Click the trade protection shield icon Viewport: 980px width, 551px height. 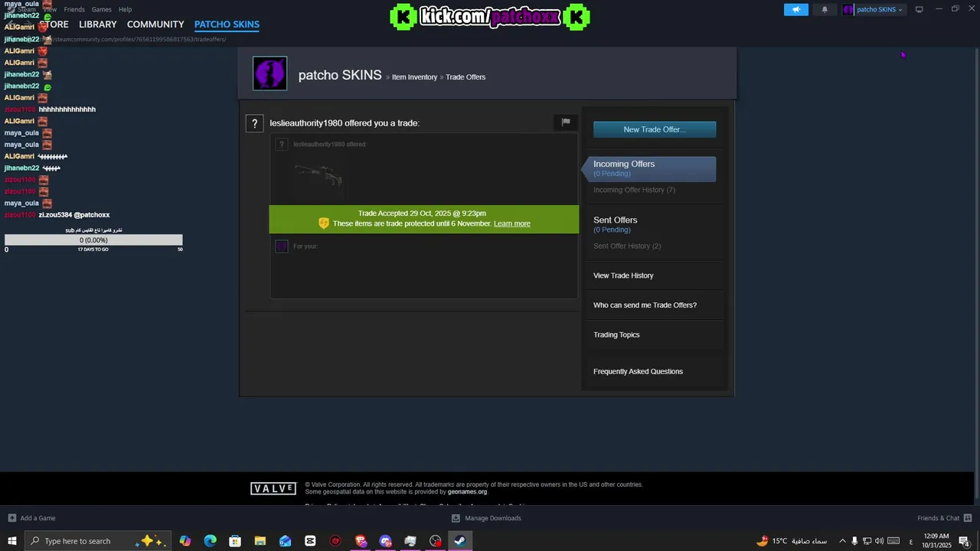click(x=324, y=223)
